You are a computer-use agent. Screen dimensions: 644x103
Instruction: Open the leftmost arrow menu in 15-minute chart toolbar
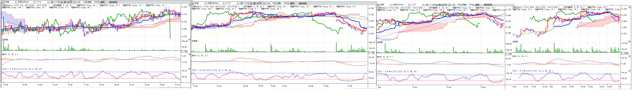tap(192, 3)
